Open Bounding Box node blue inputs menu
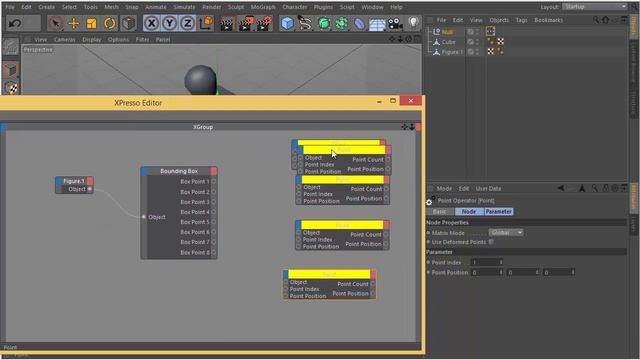 [144, 171]
